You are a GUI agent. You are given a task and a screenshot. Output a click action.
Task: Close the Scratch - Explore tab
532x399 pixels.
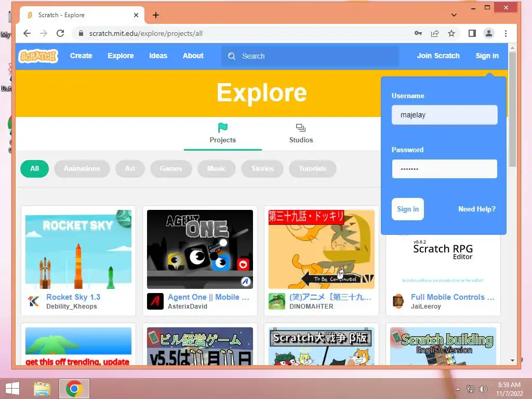[x=136, y=15]
